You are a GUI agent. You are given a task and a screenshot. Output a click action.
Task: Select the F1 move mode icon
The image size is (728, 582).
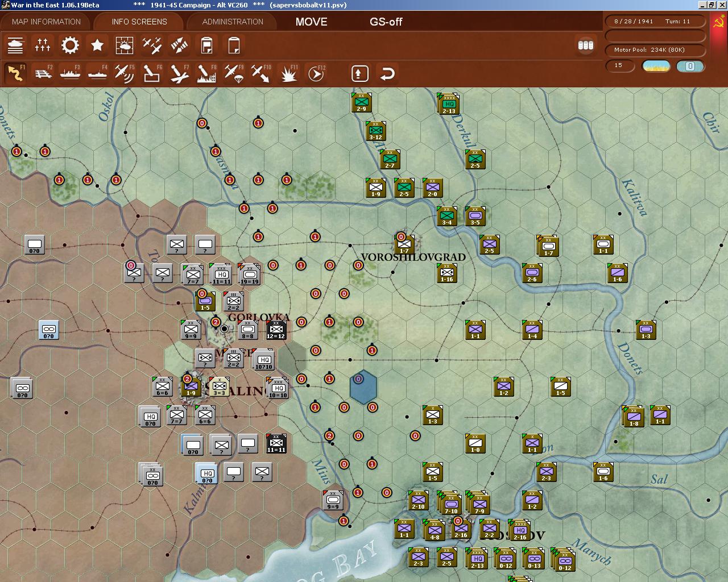(15, 73)
